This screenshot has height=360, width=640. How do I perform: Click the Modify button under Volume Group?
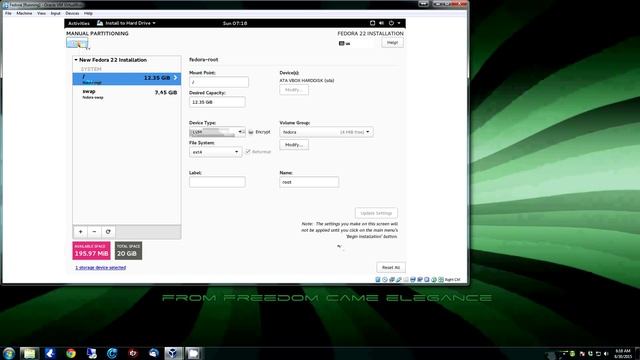tap(294, 145)
